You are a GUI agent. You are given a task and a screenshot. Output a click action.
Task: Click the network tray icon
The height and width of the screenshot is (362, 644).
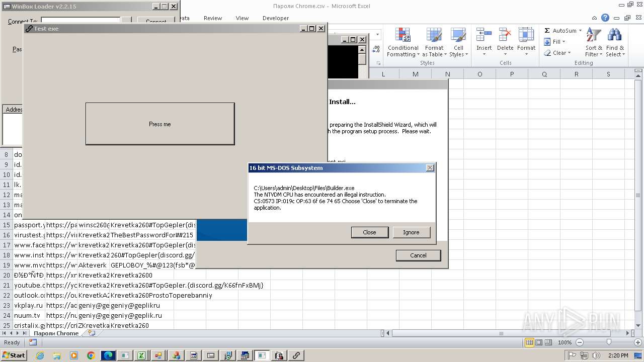[x=584, y=355]
